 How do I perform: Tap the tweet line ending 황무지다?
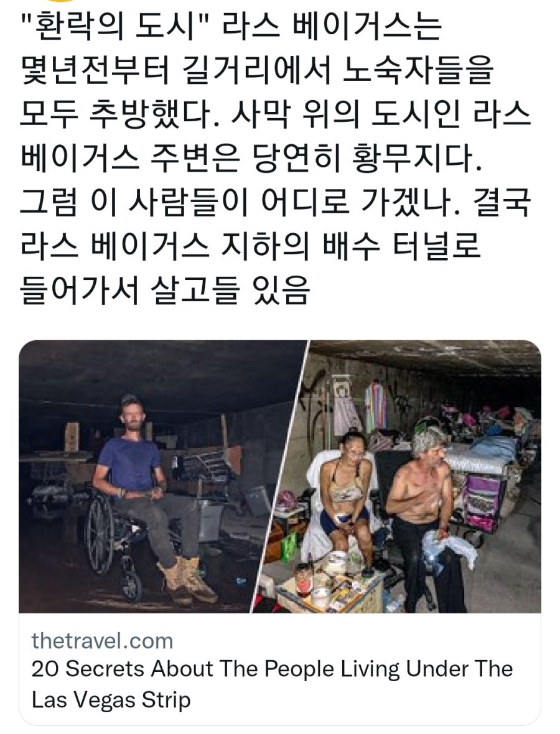click(x=251, y=160)
